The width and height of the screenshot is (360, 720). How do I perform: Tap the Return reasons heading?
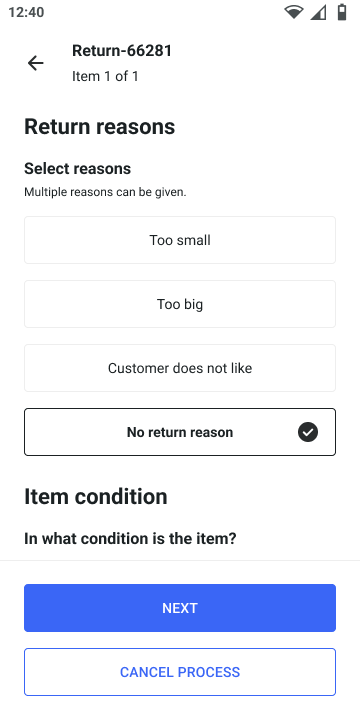(x=100, y=127)
